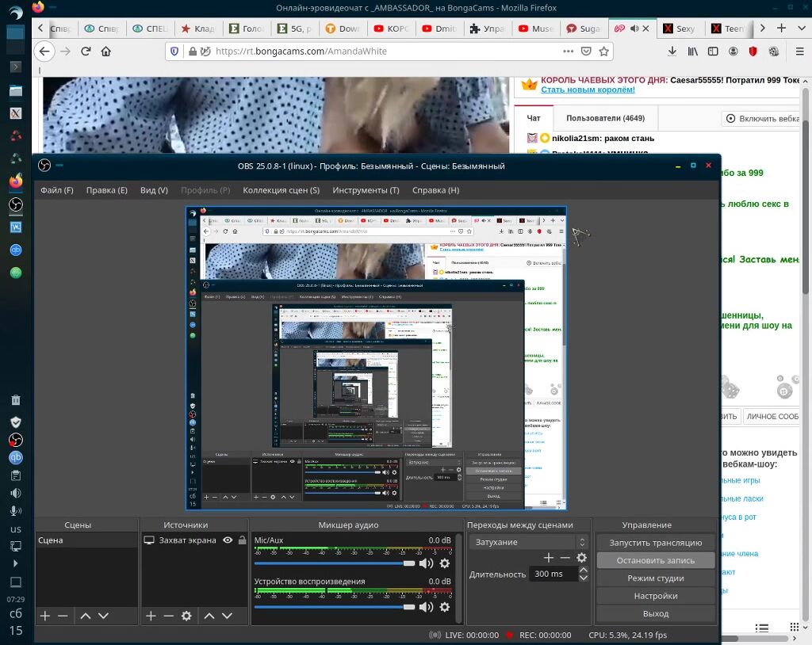This screenshot has width=812, height=645.
Task: Click the add source plus icon
Action: click(151, 616)
